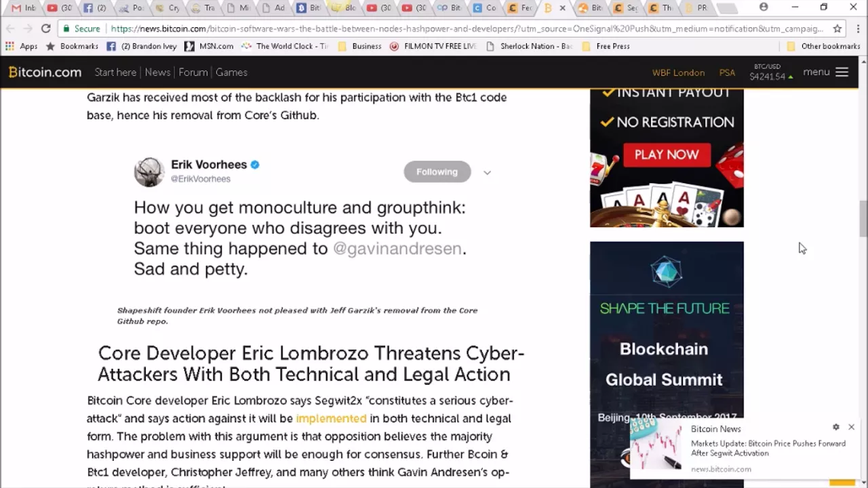Screen dimensions: 868x488
Task: Open the MSN.com bookmark
Action: pos(209,46)
